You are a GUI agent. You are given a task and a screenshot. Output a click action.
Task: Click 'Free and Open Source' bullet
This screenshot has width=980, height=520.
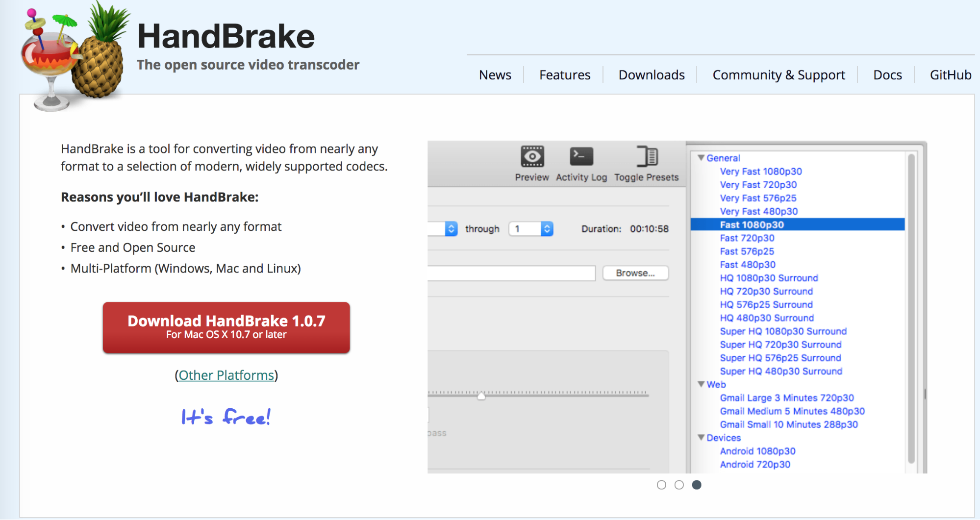(x=133, y=248)
